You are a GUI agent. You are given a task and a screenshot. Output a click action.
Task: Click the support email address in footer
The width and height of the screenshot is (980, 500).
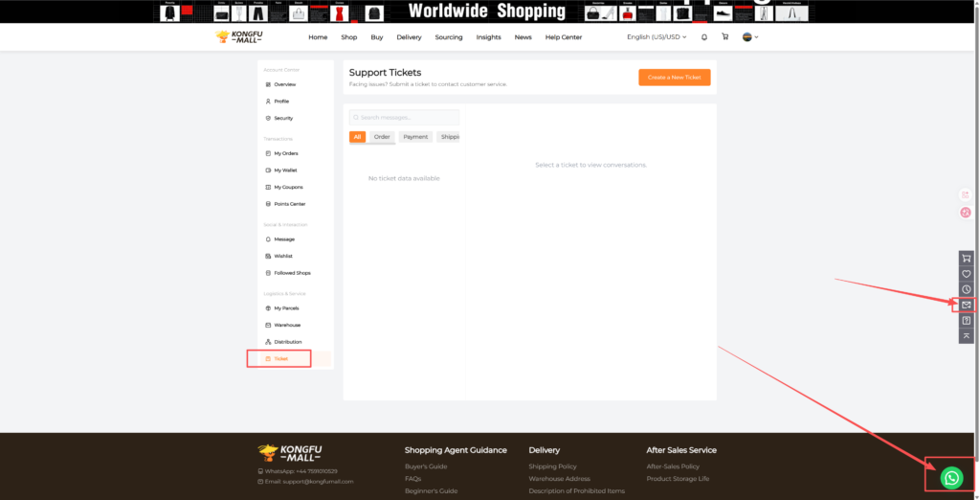point(318,482)
